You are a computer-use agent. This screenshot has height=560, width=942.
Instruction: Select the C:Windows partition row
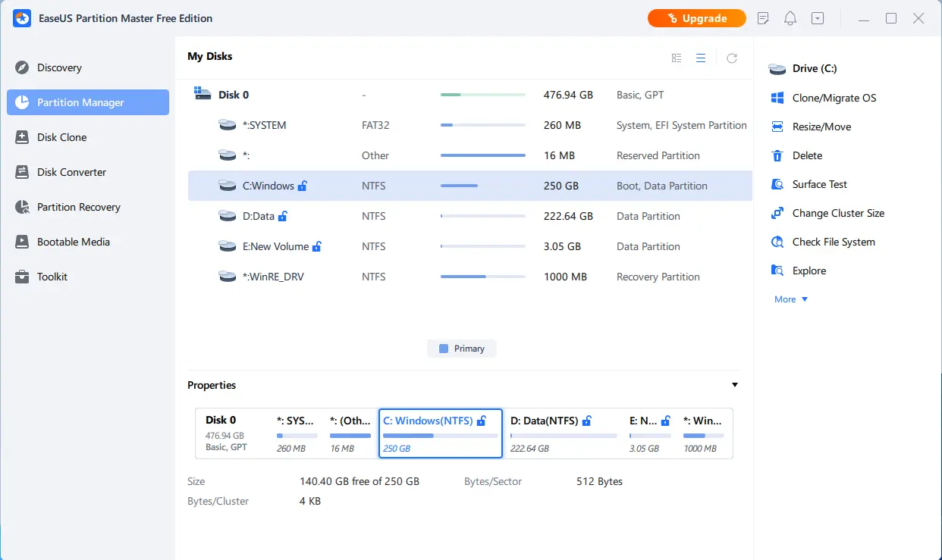point(469,186)
